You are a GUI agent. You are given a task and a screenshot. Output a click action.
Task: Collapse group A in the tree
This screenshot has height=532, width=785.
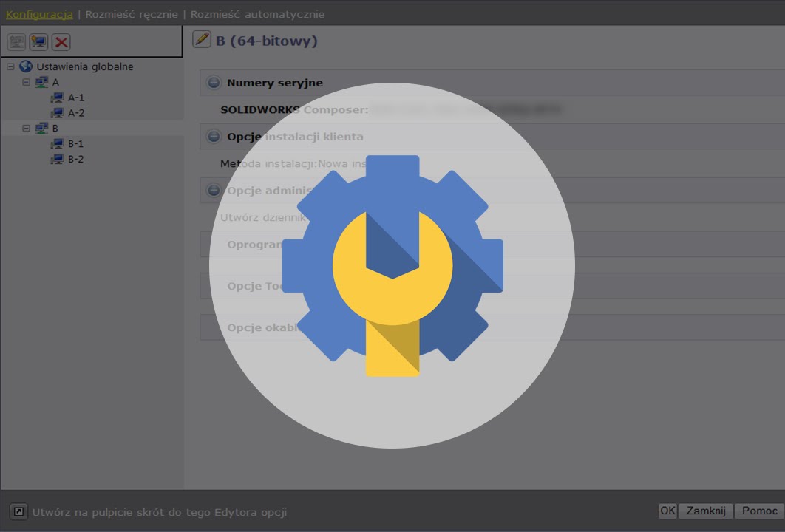pyautogui.click(x=26, y=81)
